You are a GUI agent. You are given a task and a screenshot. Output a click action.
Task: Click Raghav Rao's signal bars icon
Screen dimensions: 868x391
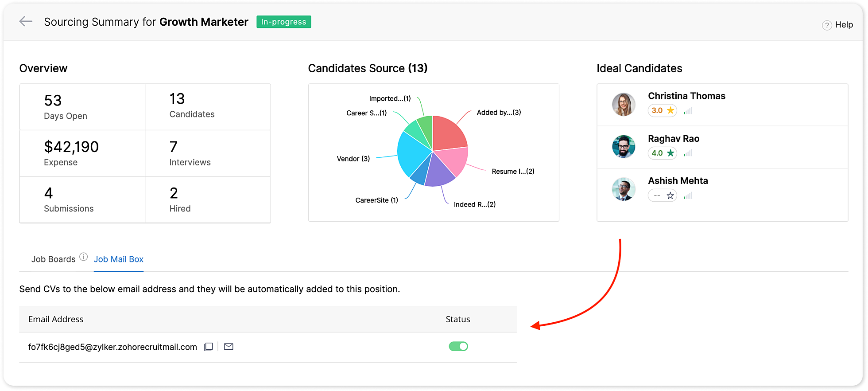pyautogui.click(x=688, y=153)
